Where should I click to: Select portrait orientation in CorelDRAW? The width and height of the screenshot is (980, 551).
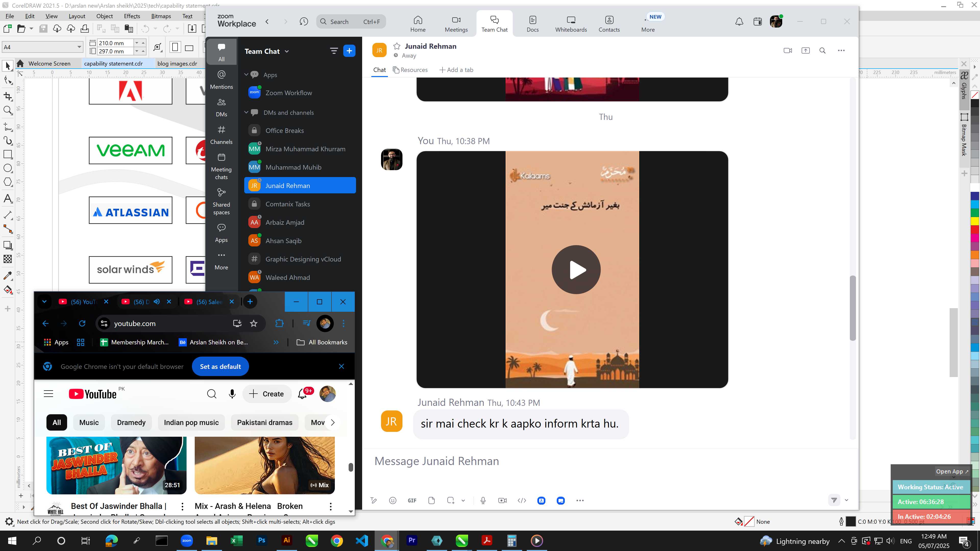click(x=175, y=47)
